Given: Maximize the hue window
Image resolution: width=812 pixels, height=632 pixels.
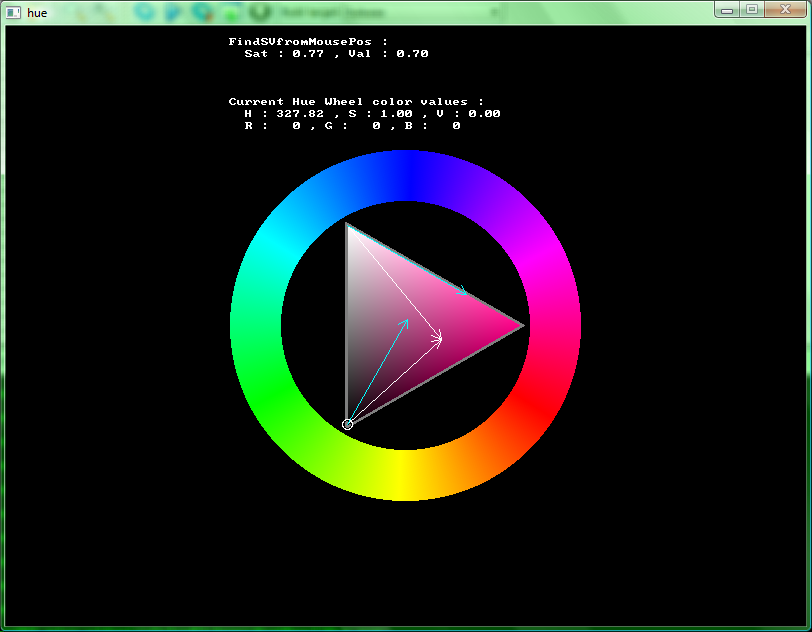Looking at the screenshot, I should click(x=751, y=9).
